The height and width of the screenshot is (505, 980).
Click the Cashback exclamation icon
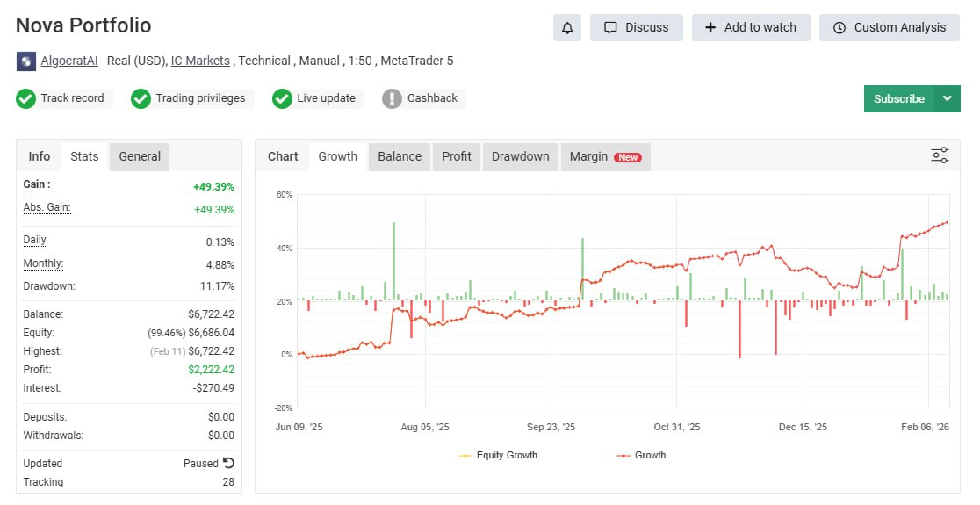pos(392,98)
